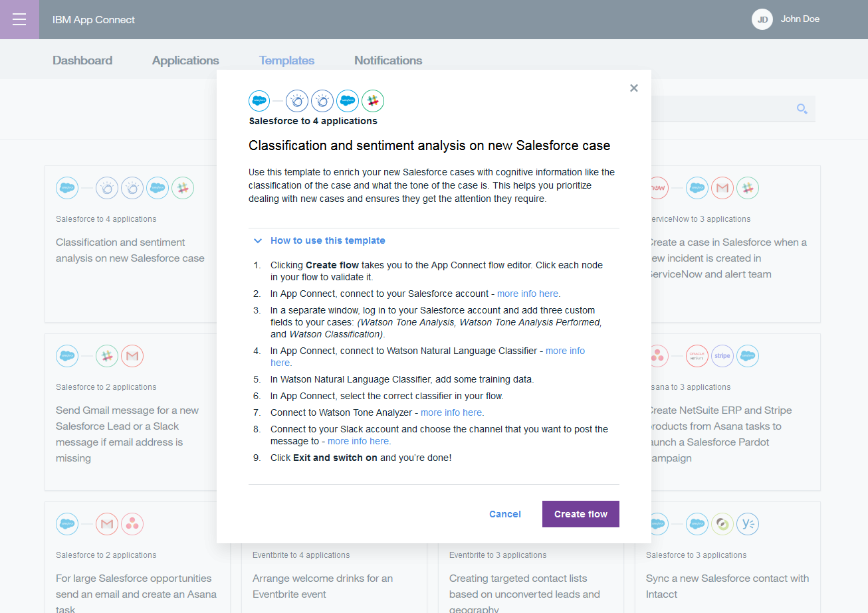This screenshot has height=613, width=868.
Task: Close the template dialog with X
Action: point(634,88)
